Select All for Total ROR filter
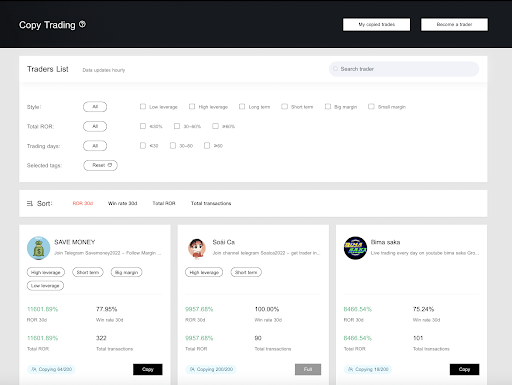Screen dimensions: 512x385 [95, 126]
